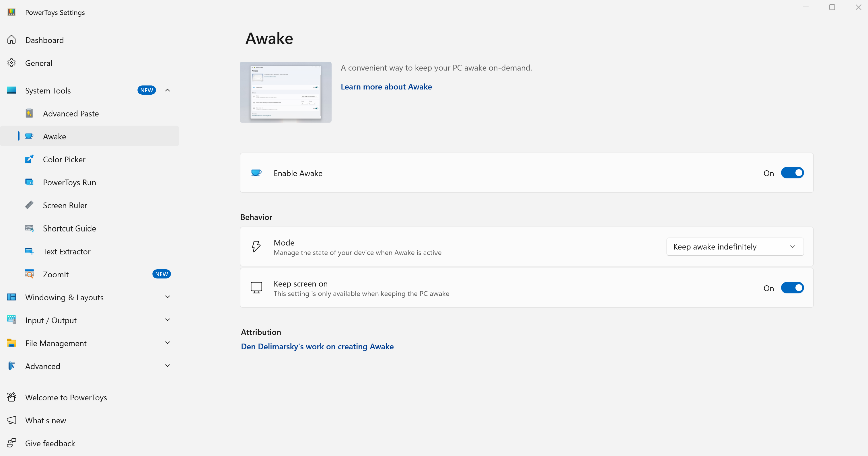
Task: Click the Advanced Paste icon in sidebar
Action: coord(29,113)
